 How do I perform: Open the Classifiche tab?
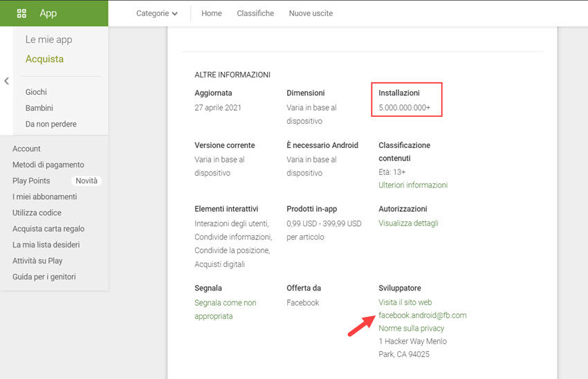pyautogui.click(x=255, y=14)
